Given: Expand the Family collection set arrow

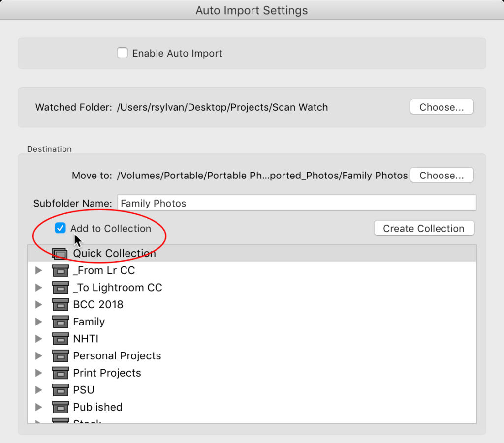Looking at the screenshot, I should coord(38,322).
